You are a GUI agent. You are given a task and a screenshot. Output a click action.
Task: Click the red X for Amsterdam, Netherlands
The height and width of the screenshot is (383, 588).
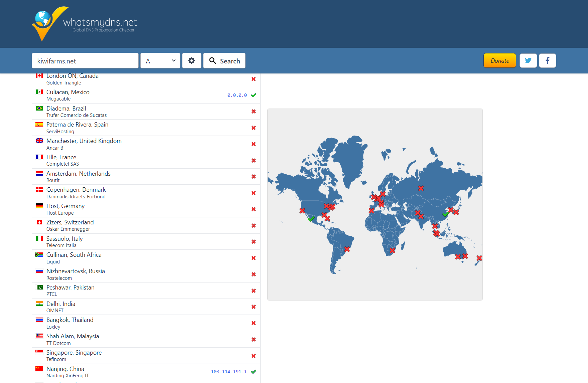click(254, 177)
